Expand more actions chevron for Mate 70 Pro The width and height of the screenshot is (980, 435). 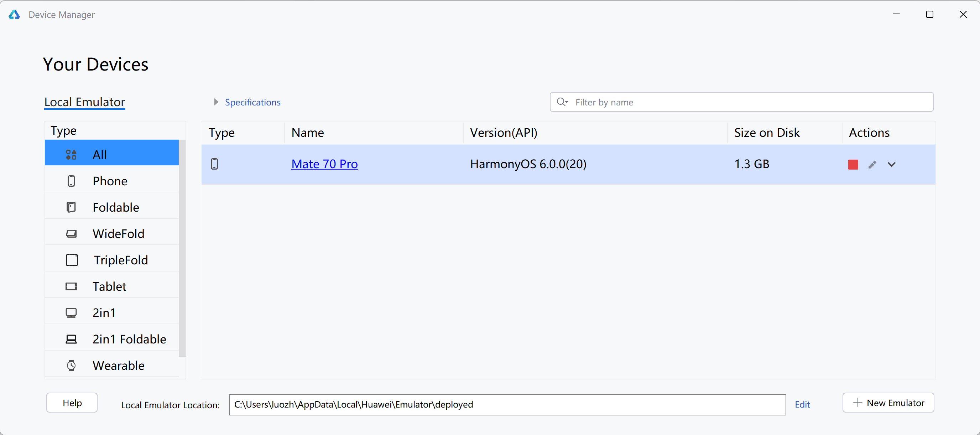(x=891, y=164)
